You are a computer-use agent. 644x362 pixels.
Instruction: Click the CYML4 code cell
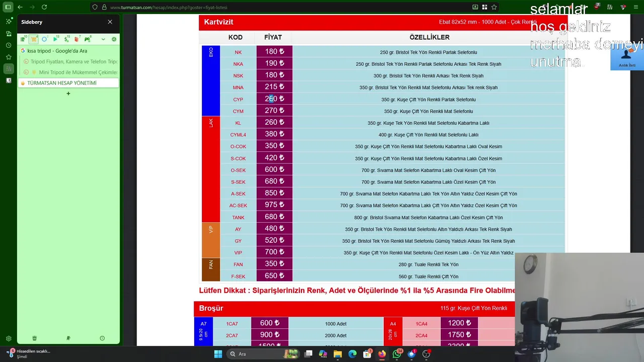point(238,135)
